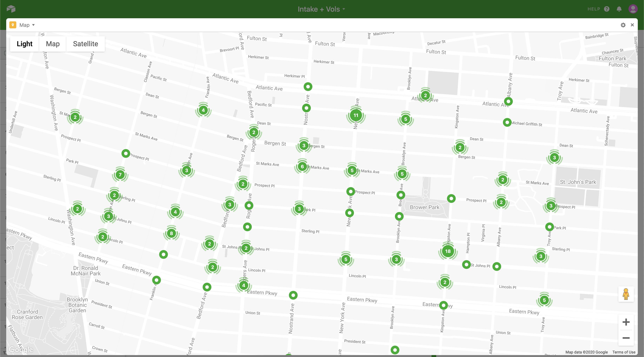This screenshot has width=644, height=357.
Task: Click the user account avatar
Action: click(633, 9)
